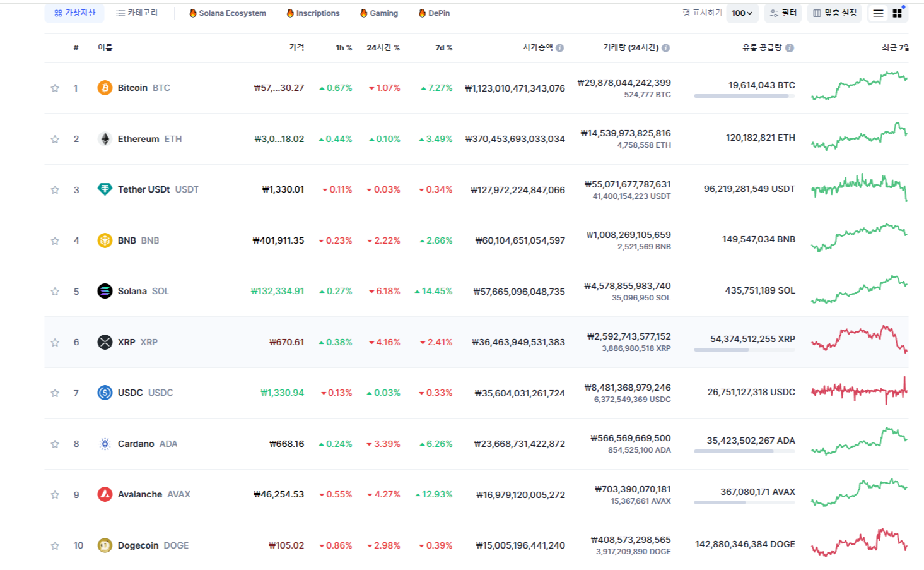Select the 가상자산 tab
924x570 pixels.
coord(74,13)
